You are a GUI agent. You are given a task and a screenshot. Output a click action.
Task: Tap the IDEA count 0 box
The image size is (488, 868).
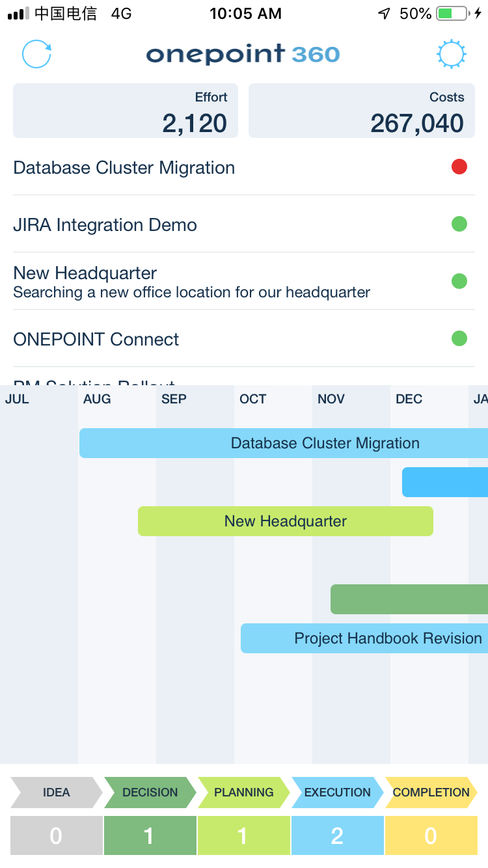click(57, 835)
